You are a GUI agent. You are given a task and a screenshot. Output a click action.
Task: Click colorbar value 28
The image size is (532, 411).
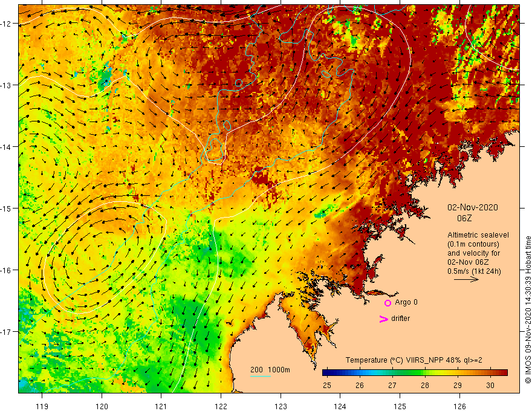coord(425,386)
